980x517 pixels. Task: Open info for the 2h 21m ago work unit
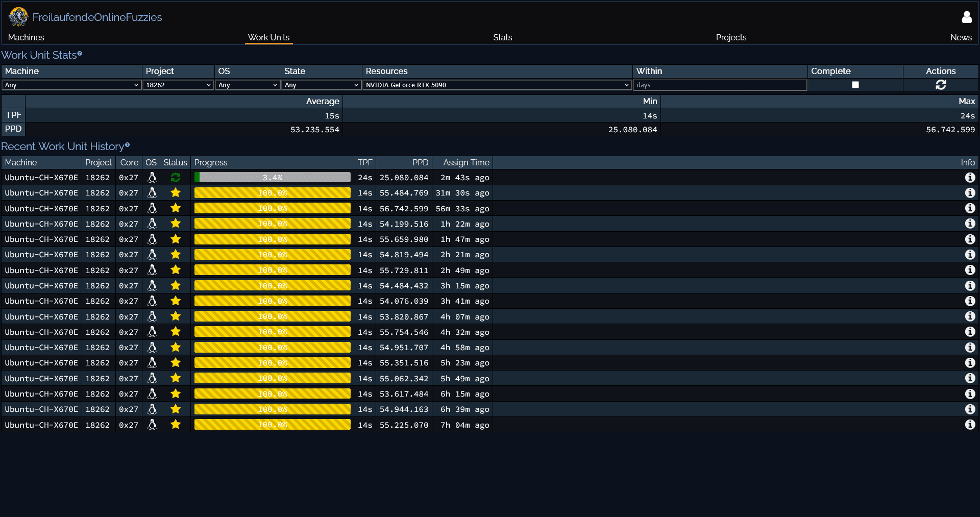tap(970, 255)
